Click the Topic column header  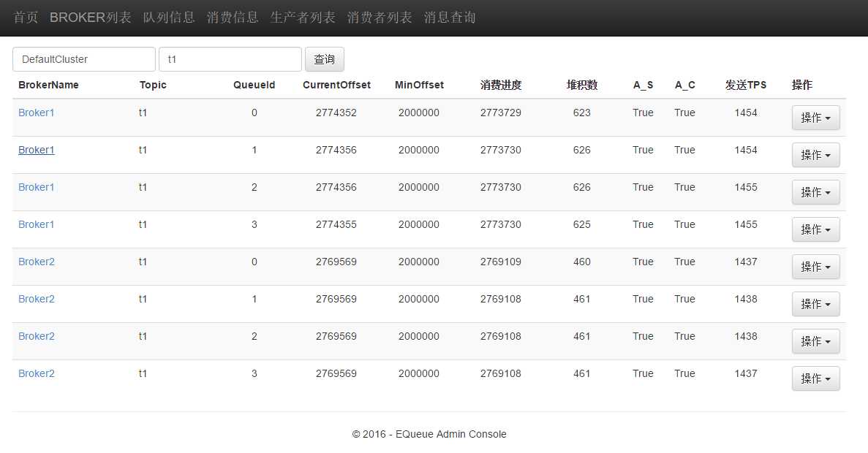coord(153,85)
